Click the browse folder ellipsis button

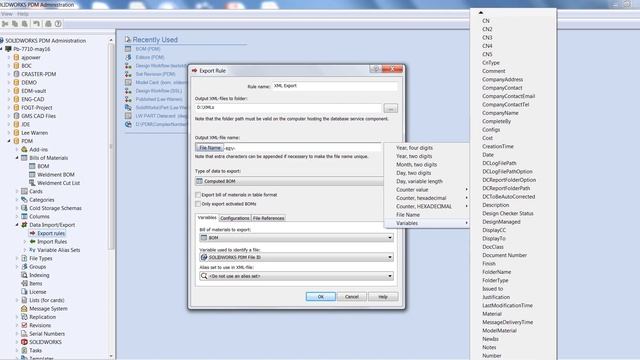[x=391, y=109]
